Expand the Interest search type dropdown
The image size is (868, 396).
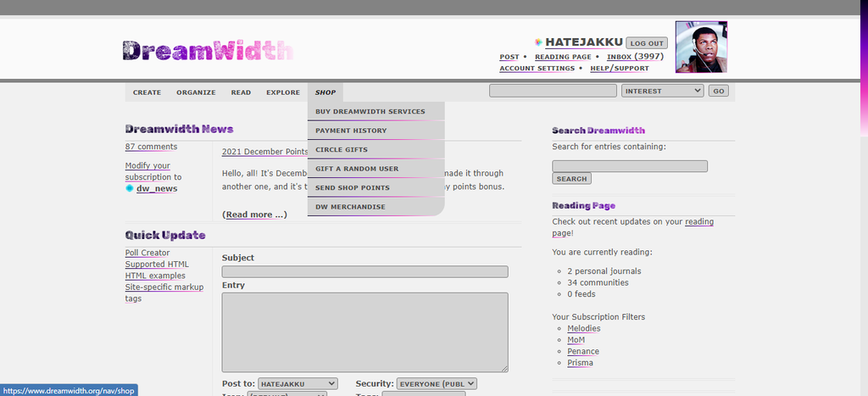[x=663, y=91]
